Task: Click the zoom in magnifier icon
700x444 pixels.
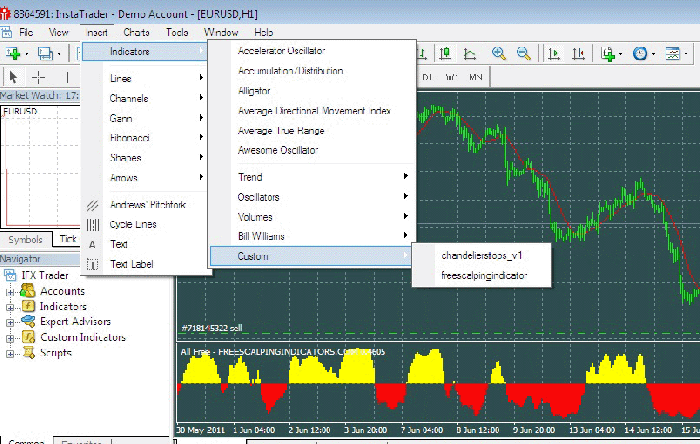Action: tap(498, 53)
